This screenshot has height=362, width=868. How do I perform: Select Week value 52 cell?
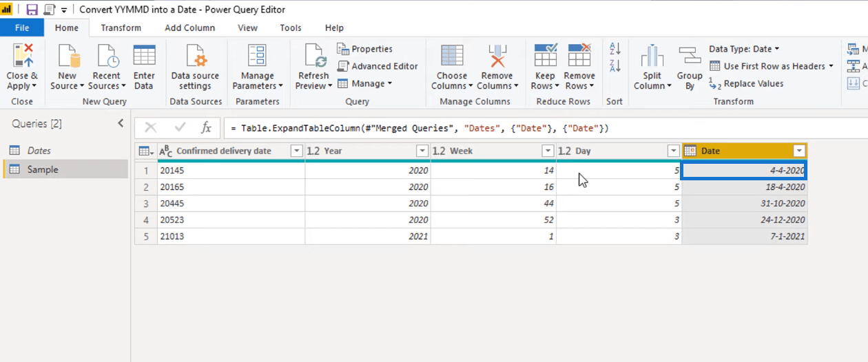coord(493,220)
